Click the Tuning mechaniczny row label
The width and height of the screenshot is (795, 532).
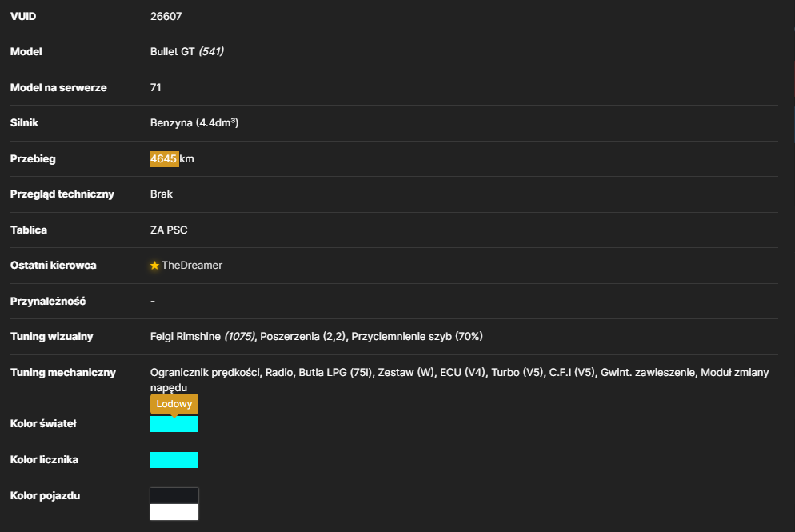[63, 373]
